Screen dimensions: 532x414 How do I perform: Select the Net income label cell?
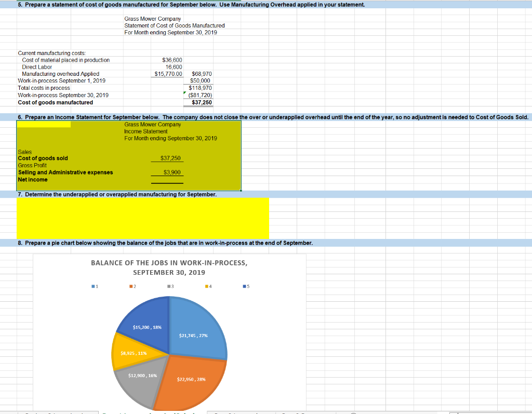click(x=33, y=179)
